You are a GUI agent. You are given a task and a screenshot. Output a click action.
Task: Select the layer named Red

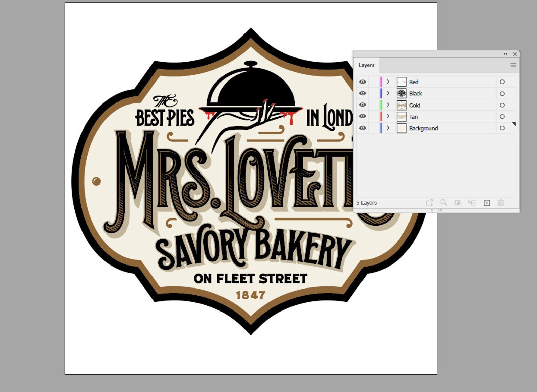[x=414, y=82]
